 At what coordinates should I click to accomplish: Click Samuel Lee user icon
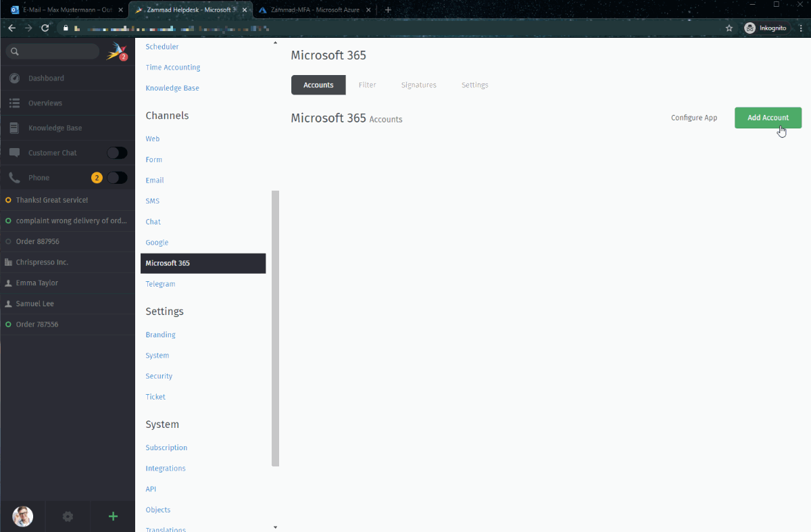click(x=8, y=304)
